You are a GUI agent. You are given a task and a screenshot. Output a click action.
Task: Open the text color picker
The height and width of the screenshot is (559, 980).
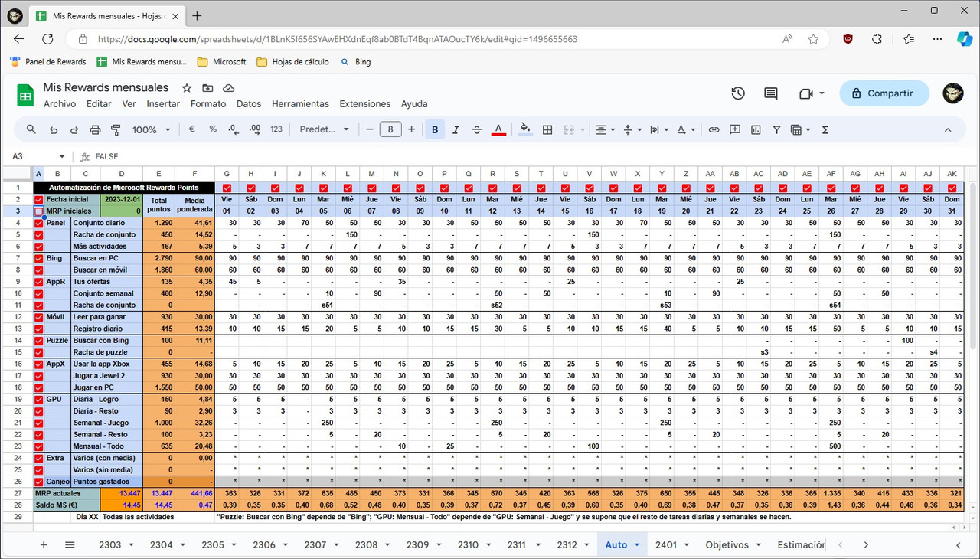[498, 129]
